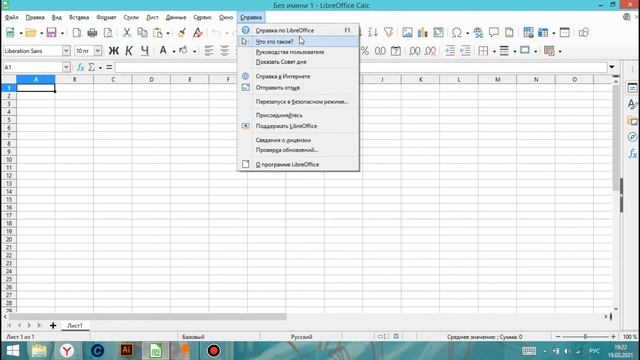The width and height of the screenshot is (640, 360).
Task: Open the sidebar Properties panel icon
Action: click(x=632, y=88)
